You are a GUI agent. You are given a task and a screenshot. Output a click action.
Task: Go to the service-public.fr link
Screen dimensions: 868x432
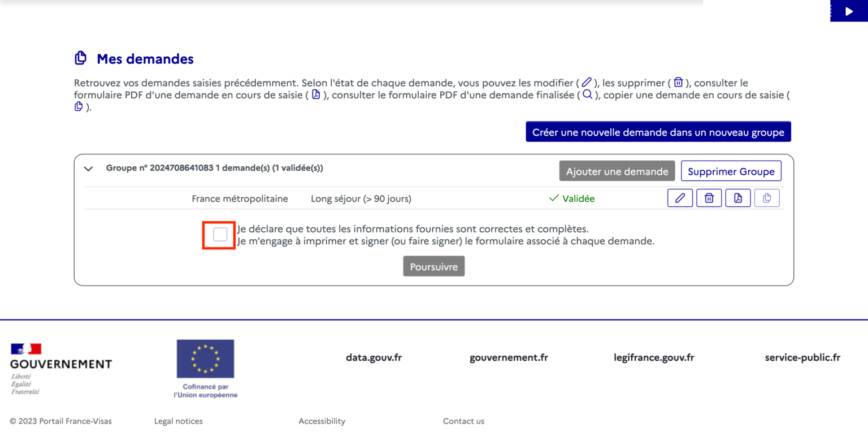[x=802, y=357]
